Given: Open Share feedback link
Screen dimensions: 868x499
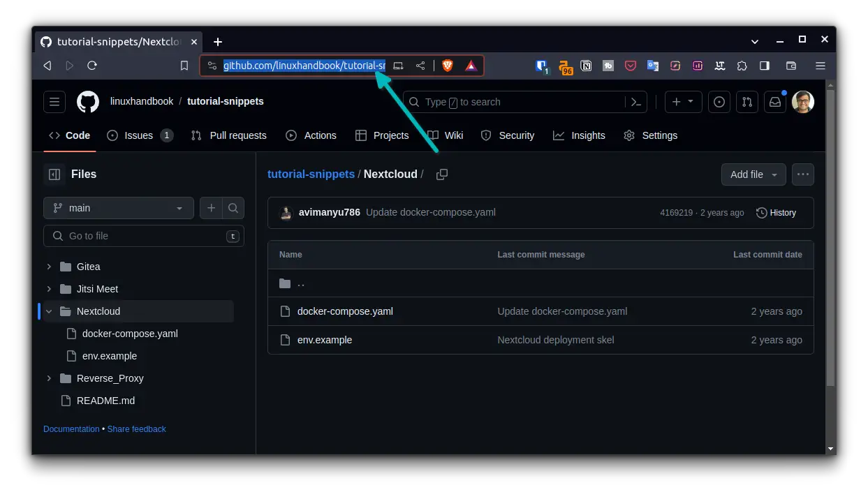Looking at the screenshot, I should tap(137, 429).
